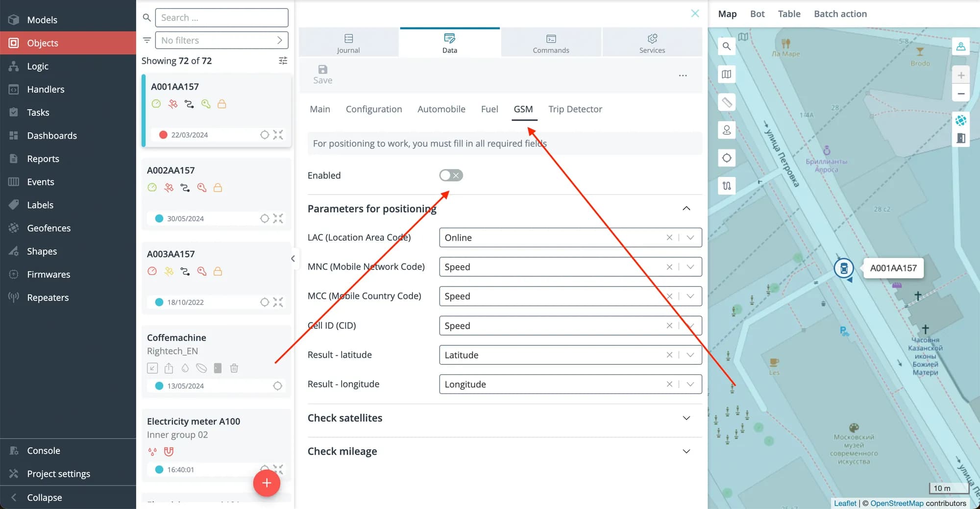Toggle the GSM Enabled switch
980x509 pixels.
pos(451,175)
